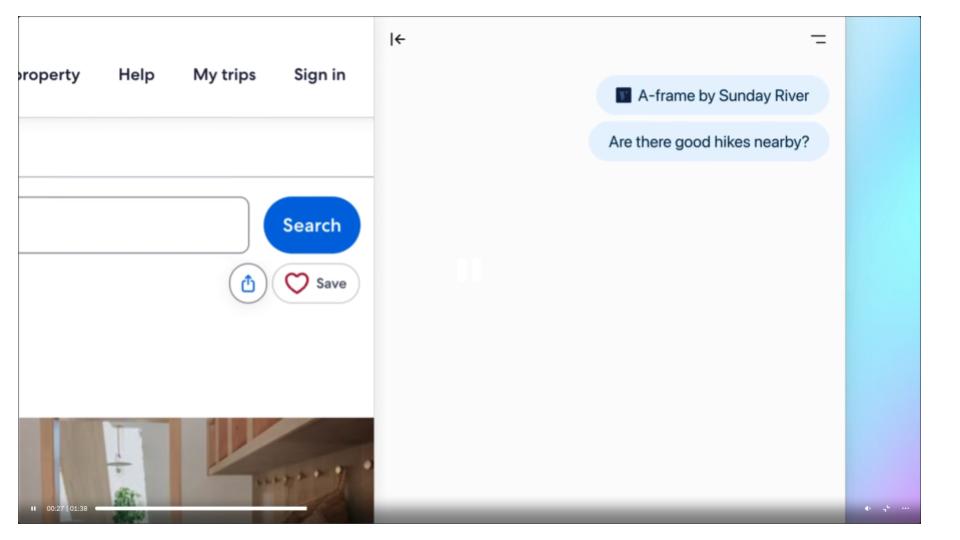Screen dimensions: 960x540
Task: Pause the video using bottom-left control
Action: 33,508
